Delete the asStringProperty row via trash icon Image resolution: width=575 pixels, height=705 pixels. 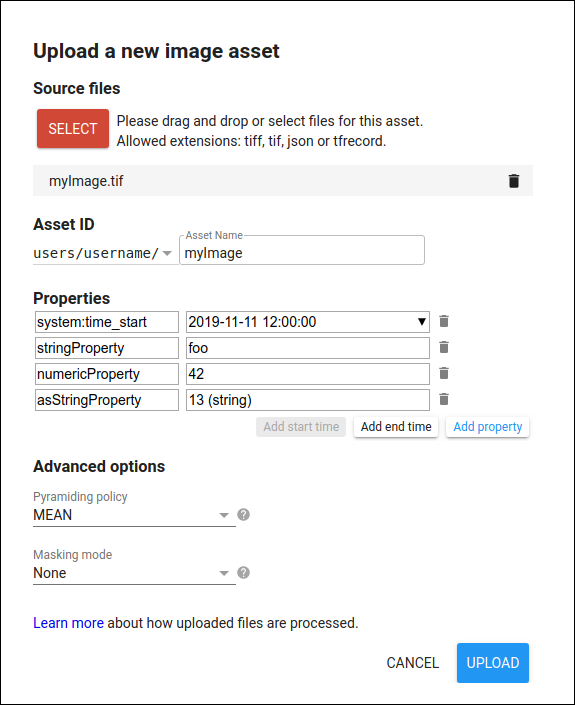point(444,399)
